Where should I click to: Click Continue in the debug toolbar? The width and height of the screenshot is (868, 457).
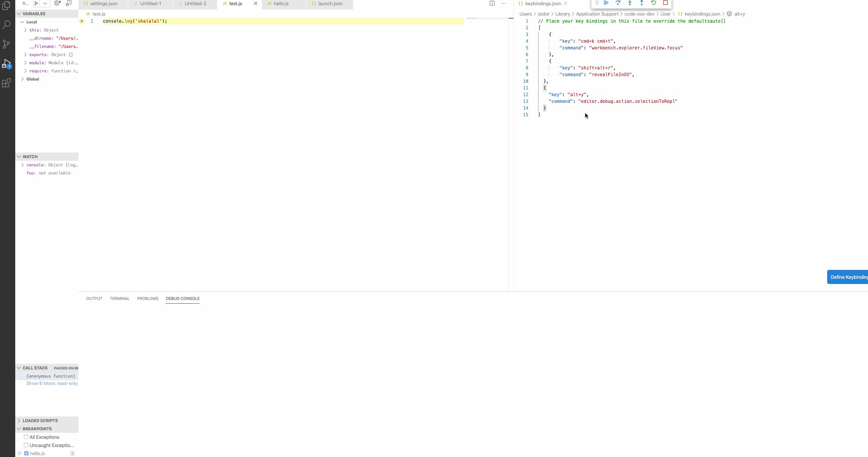click(606, 3)
